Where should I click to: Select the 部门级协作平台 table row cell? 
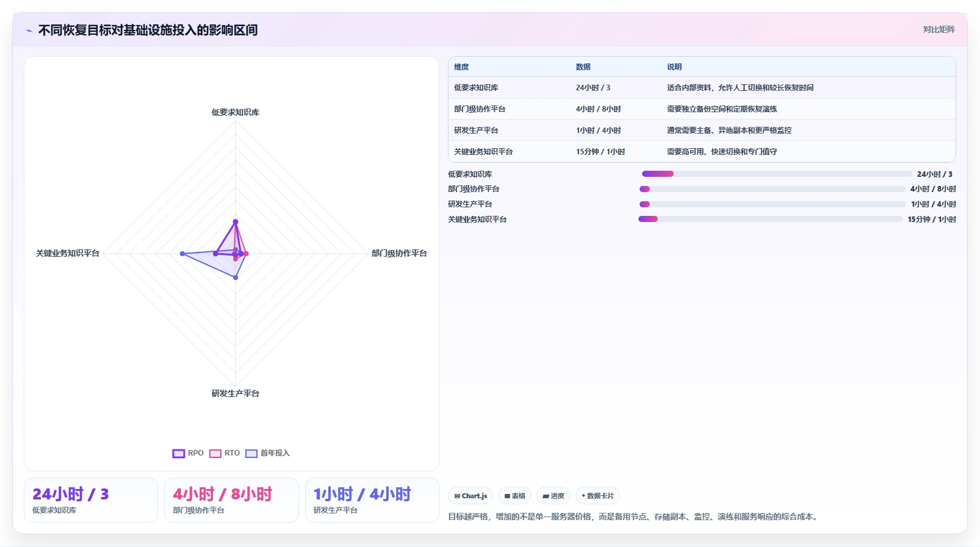tap(480, 109)
